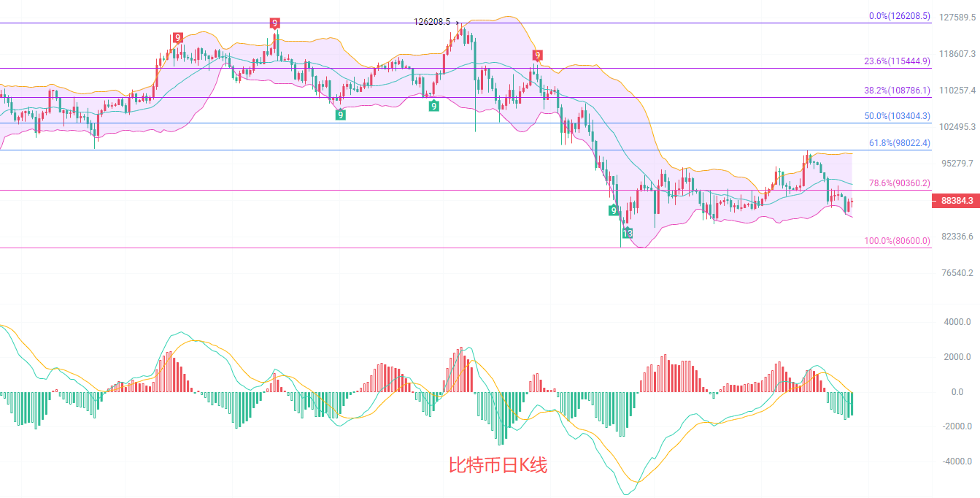This screenshot has width=980, height=498.
Task: Click the green 13 sequential marker
Action: [627, 233]
